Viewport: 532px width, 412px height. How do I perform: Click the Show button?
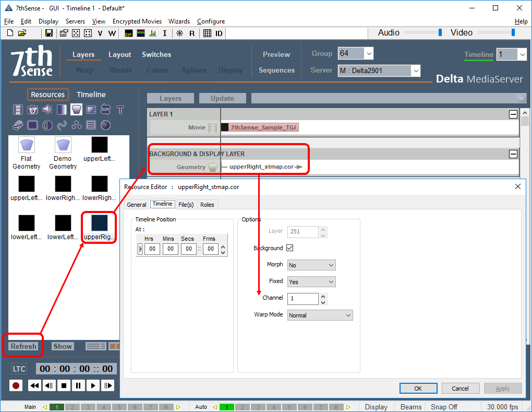tap(63, 346)
